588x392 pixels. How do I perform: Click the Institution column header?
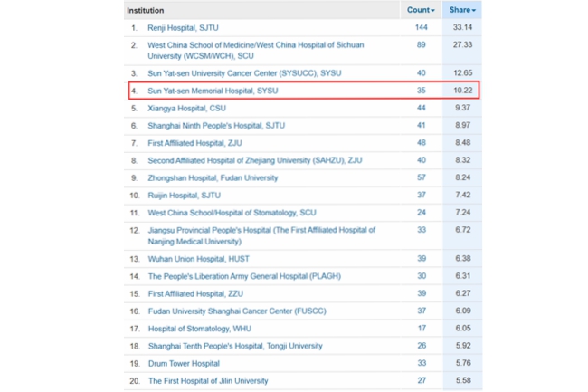point(146,11)
